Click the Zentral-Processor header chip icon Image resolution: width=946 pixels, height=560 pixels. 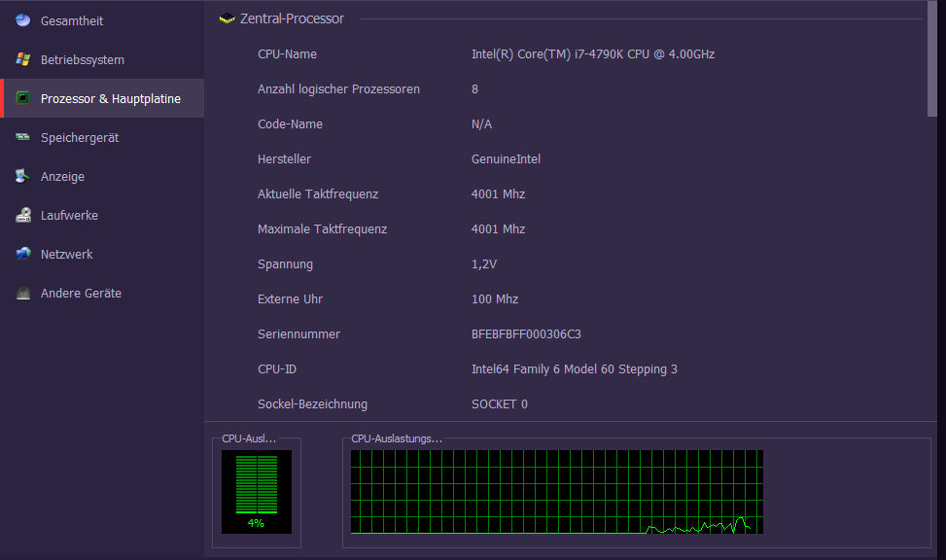click(227, 18)
